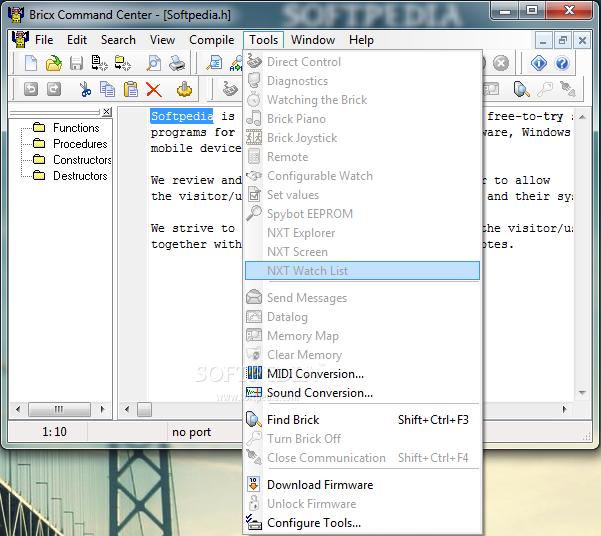This screenshot has width=601, height=536.
Task: Click the highlighted NXT Watch List entry
Action: click(362, 271)
